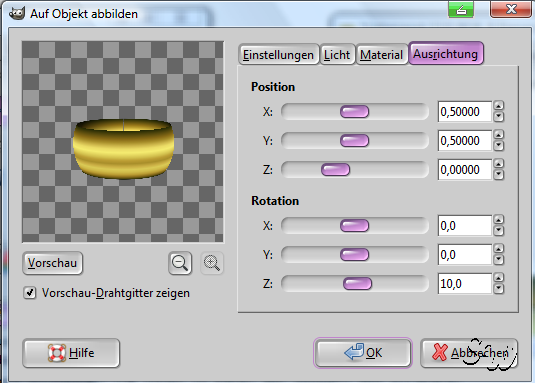Increase Rotation Y with up arrow
This screenshot has height=383, width=535.
point(498,249)
